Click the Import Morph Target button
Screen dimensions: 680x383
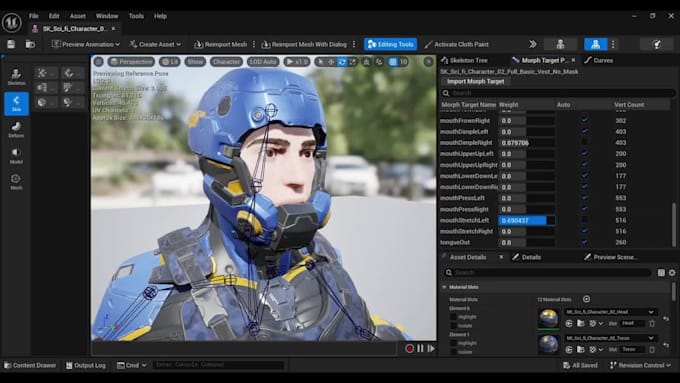pyautogui.click(x=475, y=82)
